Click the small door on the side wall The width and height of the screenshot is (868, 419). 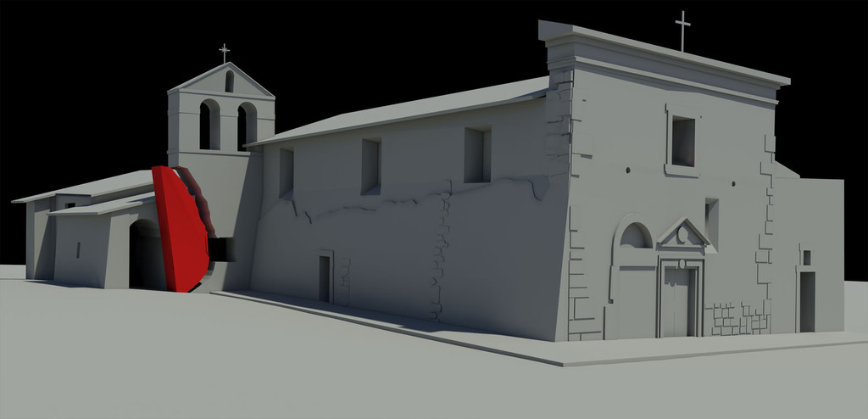[324, 278]
